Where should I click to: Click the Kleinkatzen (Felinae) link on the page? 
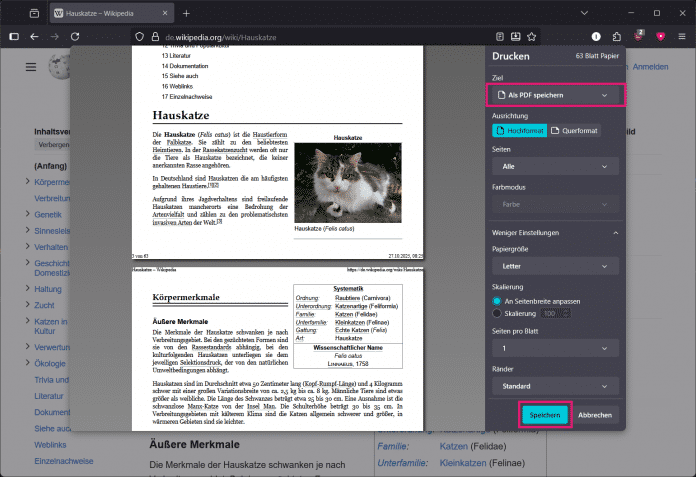(463, 463)
